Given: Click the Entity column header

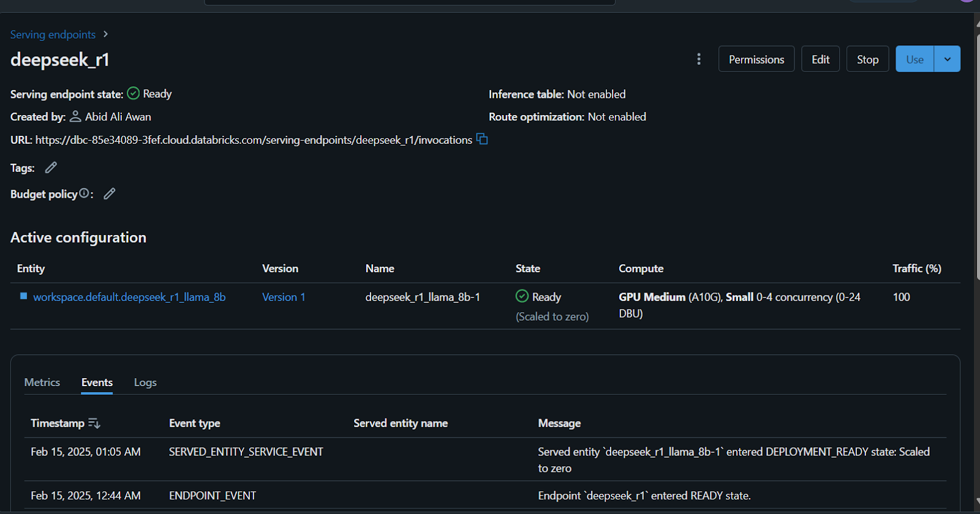Looking at the screenshot, I should pos(31,269).
